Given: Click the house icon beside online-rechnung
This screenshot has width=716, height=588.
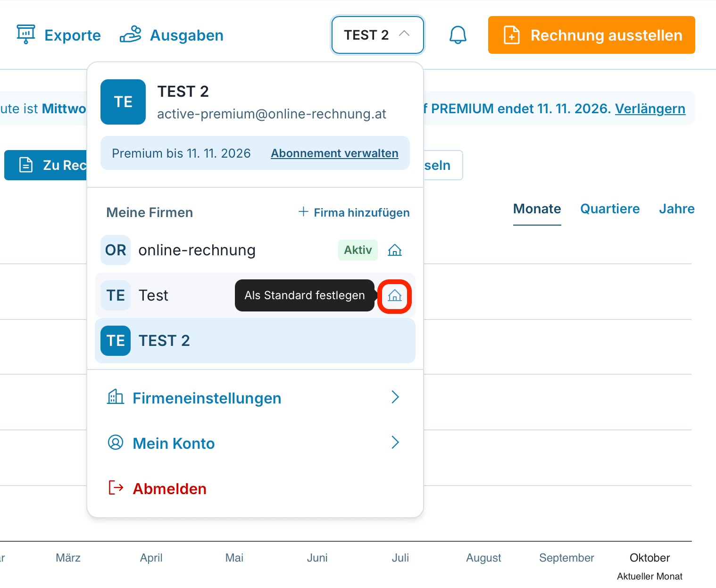Looking at the screenshot, I should point(395,250).
